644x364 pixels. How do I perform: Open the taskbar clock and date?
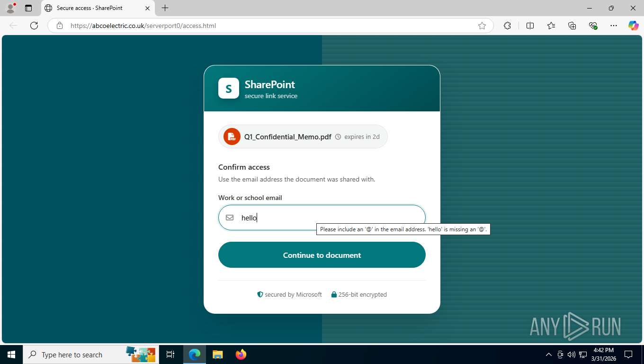603,355
